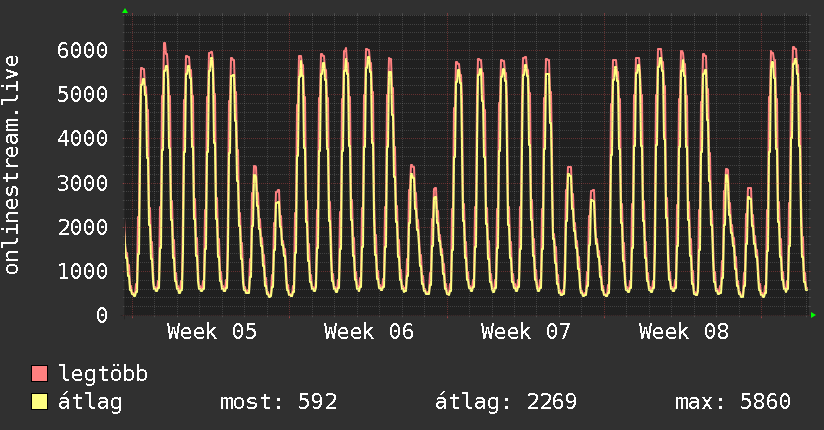Click the 6000 y-axis label
Image resolution: width=824 pixels, height=430 pixels.
click(x=83, y=51)
